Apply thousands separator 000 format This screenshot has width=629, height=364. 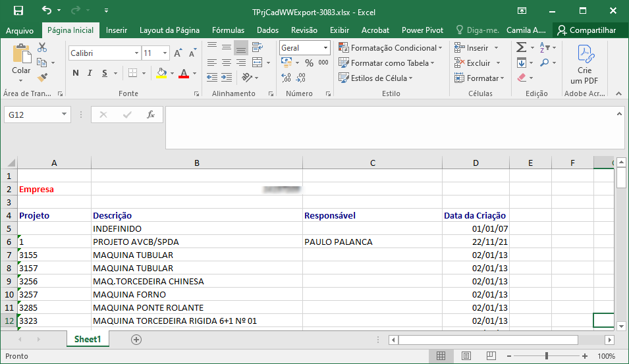[323, 63]
